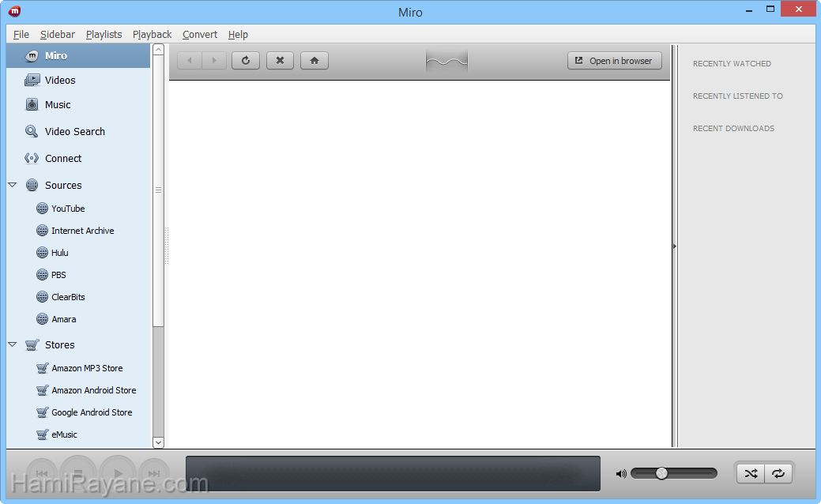
Task: Click the Videos library icon
Action: pos(32,80)
